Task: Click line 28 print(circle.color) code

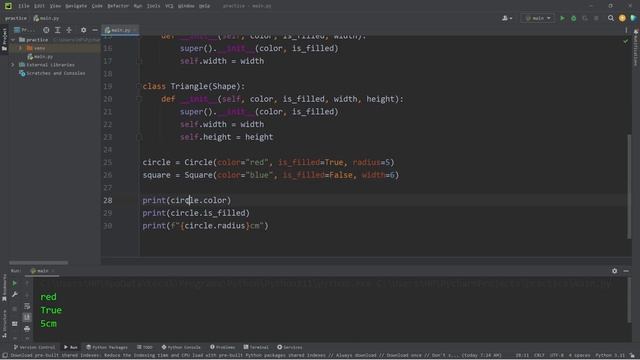Action: [187, 200]
